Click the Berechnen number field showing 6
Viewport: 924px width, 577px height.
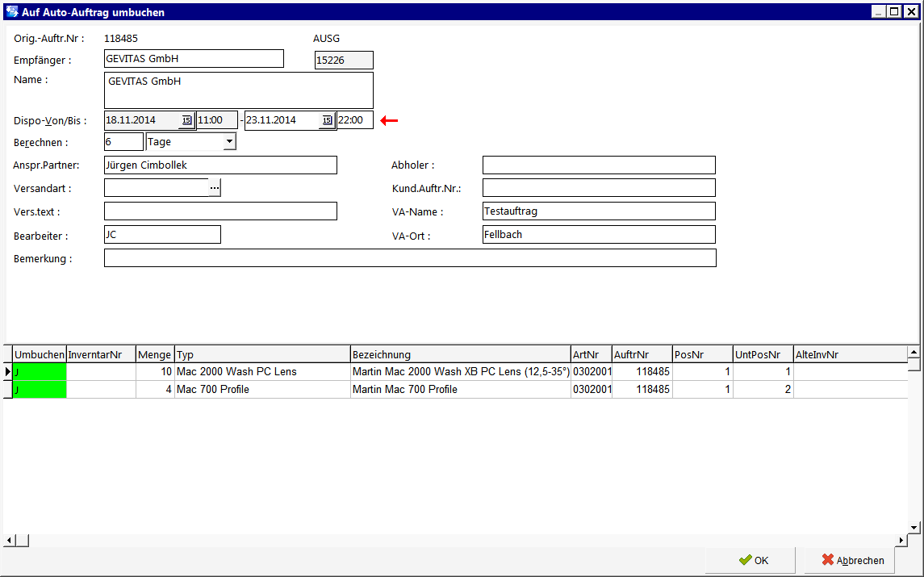coord(123,141)
